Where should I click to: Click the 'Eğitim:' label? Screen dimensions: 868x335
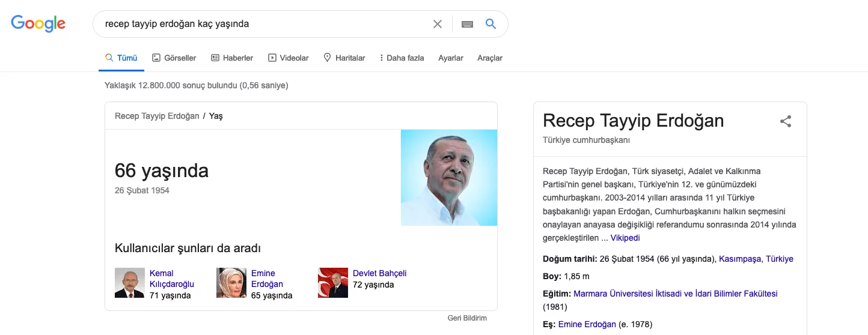557,294
